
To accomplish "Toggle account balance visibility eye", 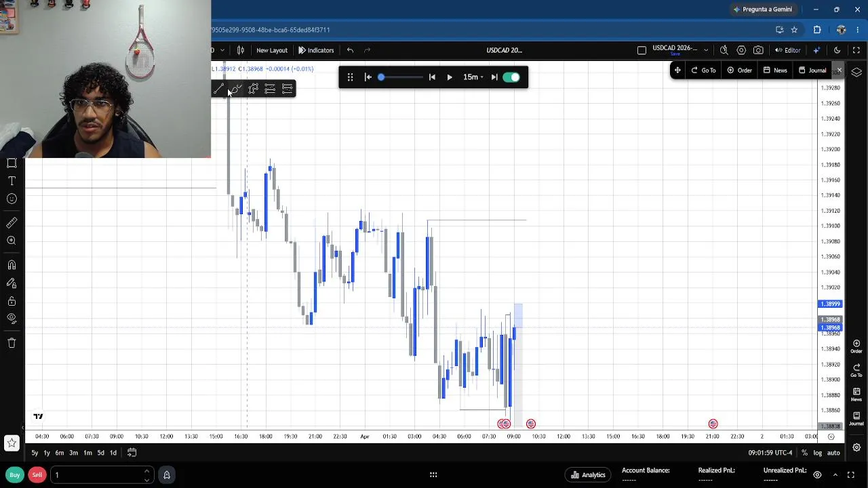I will click(x=817, y=475).
